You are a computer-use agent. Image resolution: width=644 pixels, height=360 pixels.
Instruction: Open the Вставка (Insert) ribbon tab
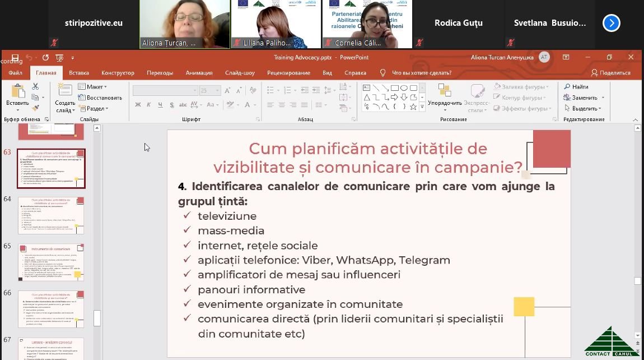79,73
